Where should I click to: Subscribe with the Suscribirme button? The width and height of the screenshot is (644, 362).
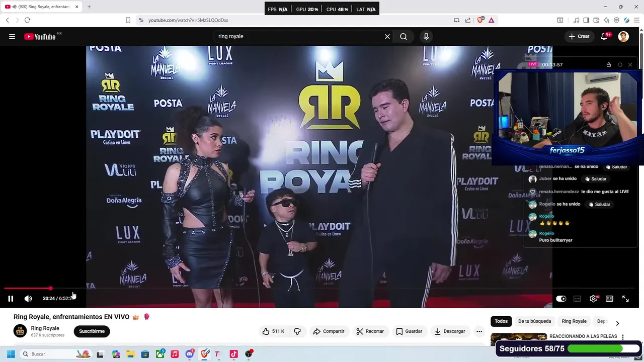click(x=92, y=331)
